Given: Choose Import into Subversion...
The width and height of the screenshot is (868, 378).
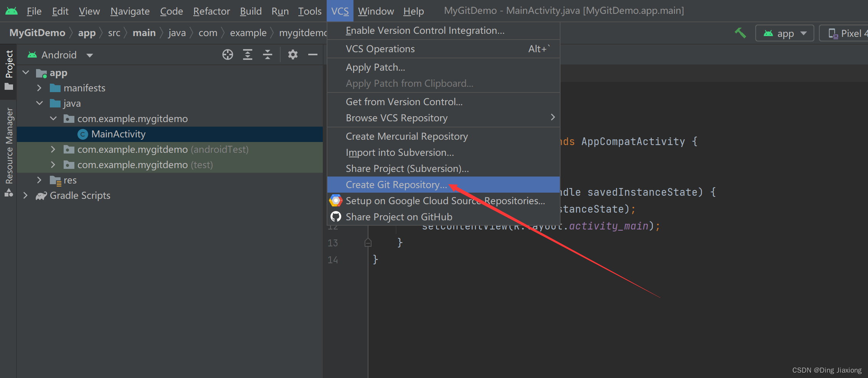Looking at the screenshot, I should [444, 152].
